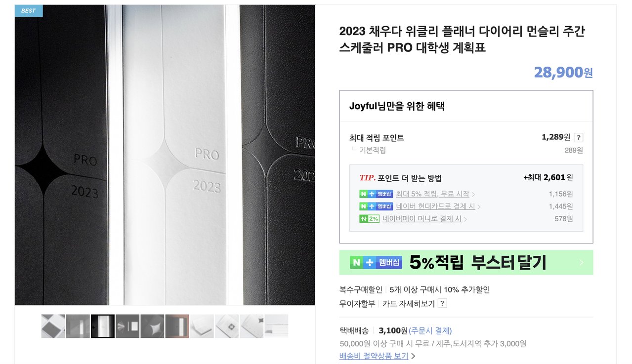
Task: Click the 5%적립 부스터 달기 banner
Action: 466,262
